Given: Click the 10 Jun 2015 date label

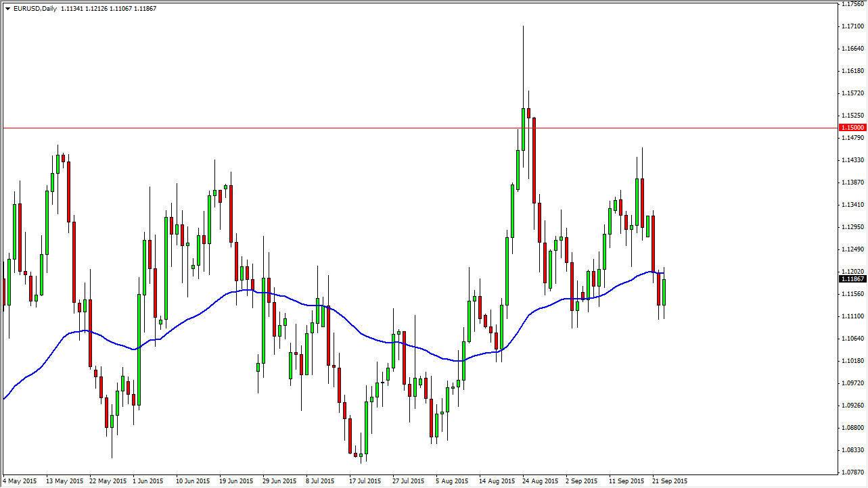Looking at the screenshot, I should tap(193, 481).
